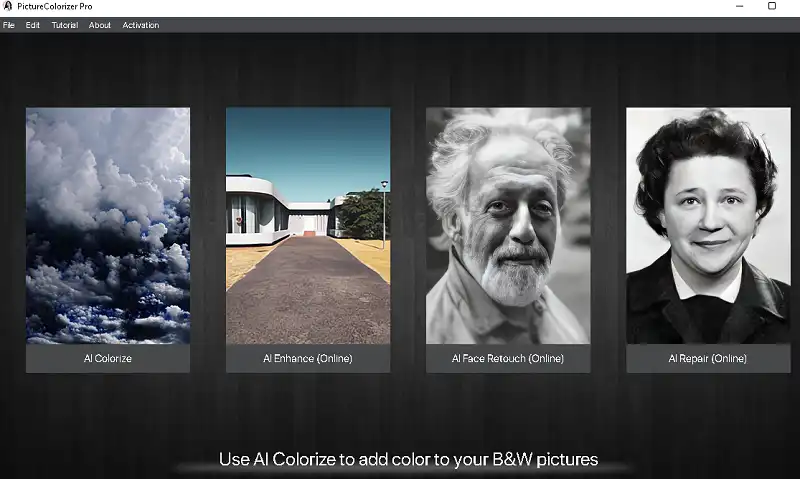The height and width of the screenshot is (479, 800).
Task: Click the AI Face Retouch (Online) label
Action: coord(508,358)
